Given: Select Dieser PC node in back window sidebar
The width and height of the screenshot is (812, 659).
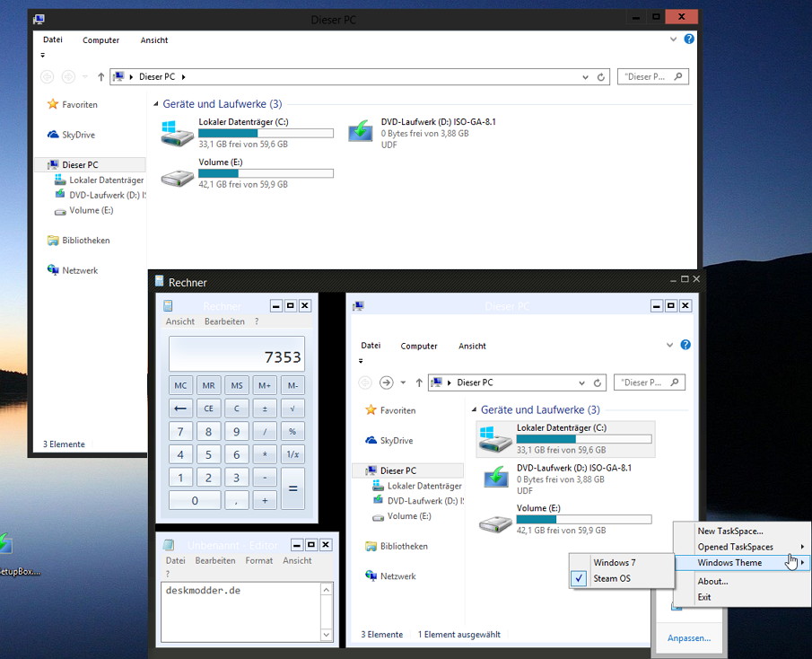Looking at the screenshot, I should pyautogui.click(x=90, y=165).
